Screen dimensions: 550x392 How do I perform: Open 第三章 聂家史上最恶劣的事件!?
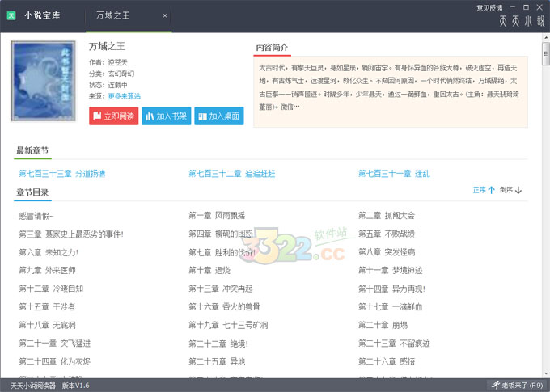(x=71, y=234)
